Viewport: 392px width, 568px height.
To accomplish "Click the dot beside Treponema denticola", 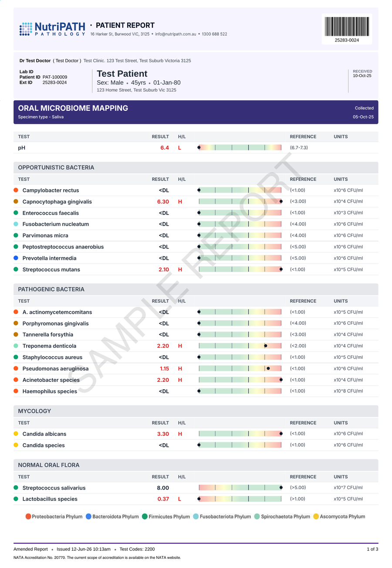I will [x=16, y=346].
